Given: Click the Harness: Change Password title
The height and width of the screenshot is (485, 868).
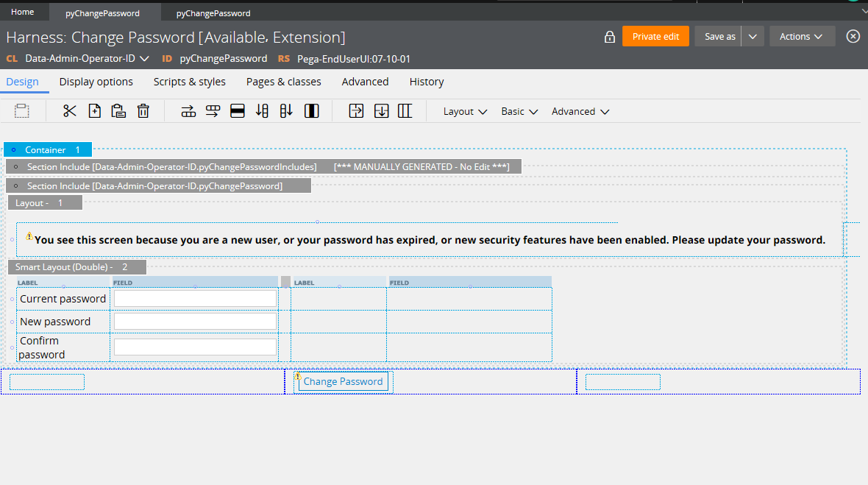Looking at the screenshot, I should [x=176, y=37].
